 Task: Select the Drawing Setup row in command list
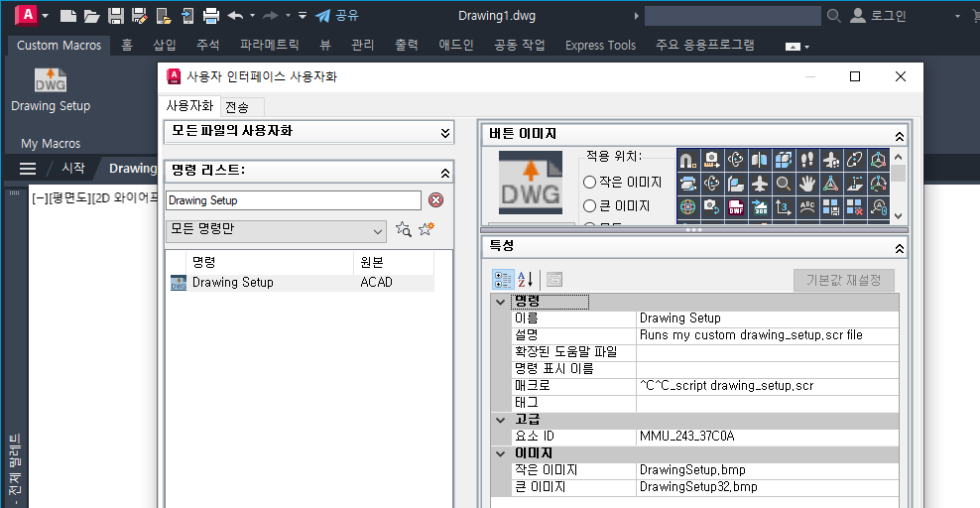(x=302, y=283)
